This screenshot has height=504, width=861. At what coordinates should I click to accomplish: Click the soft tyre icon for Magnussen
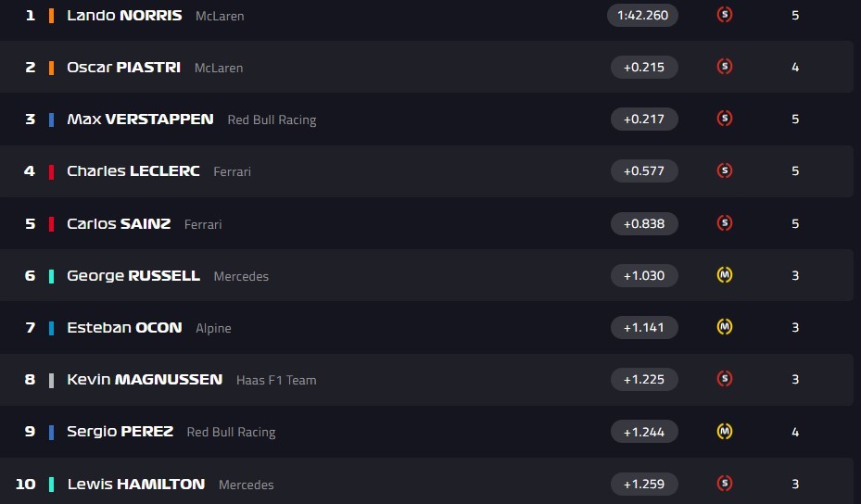pos(725,379)
